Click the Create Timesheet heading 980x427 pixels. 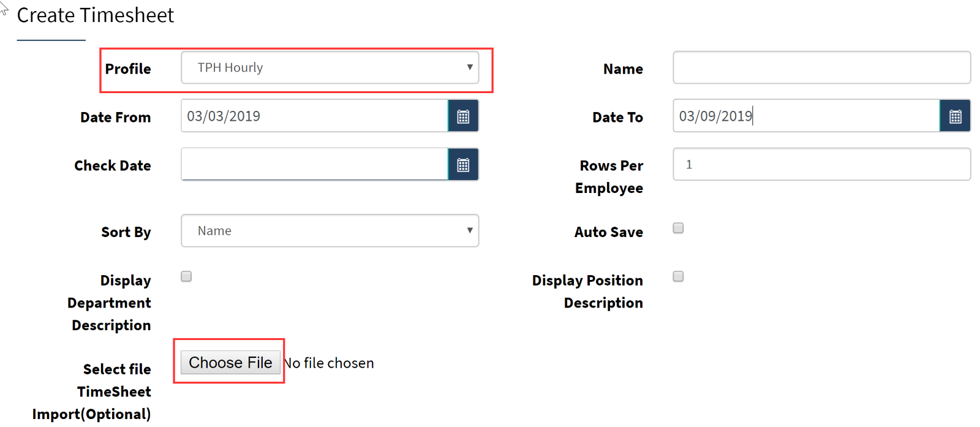pyautogui.click(x=96, y=15)
